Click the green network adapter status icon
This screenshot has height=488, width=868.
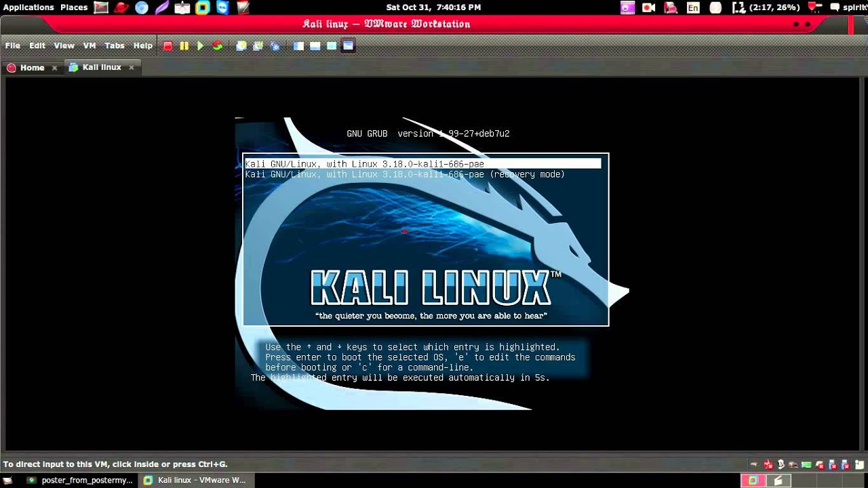point(806,464)
